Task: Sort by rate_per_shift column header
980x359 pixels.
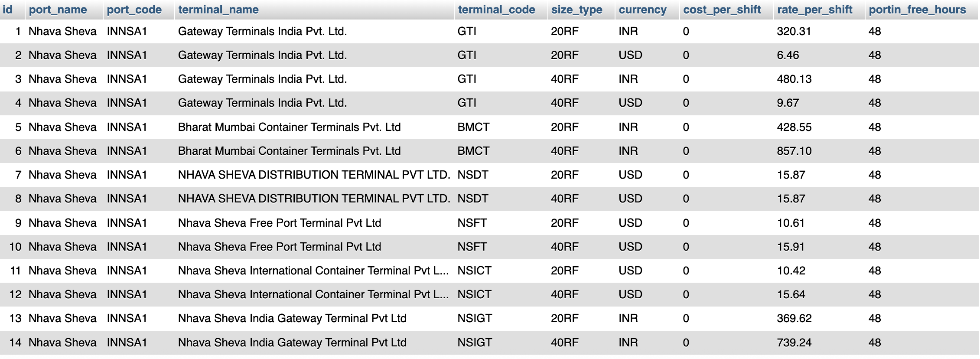Action: click(x=814, y=10)
